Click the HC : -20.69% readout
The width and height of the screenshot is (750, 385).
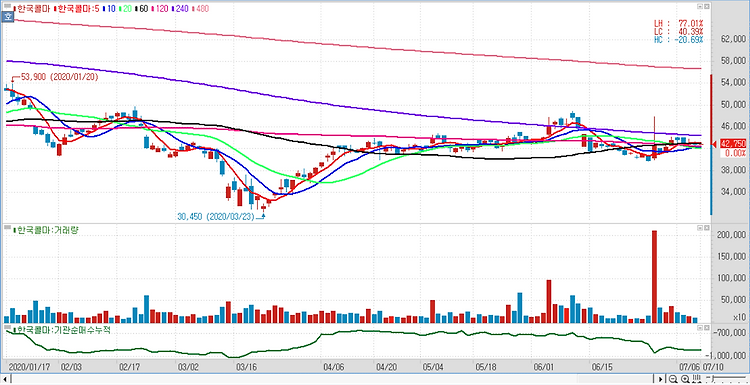679,39
